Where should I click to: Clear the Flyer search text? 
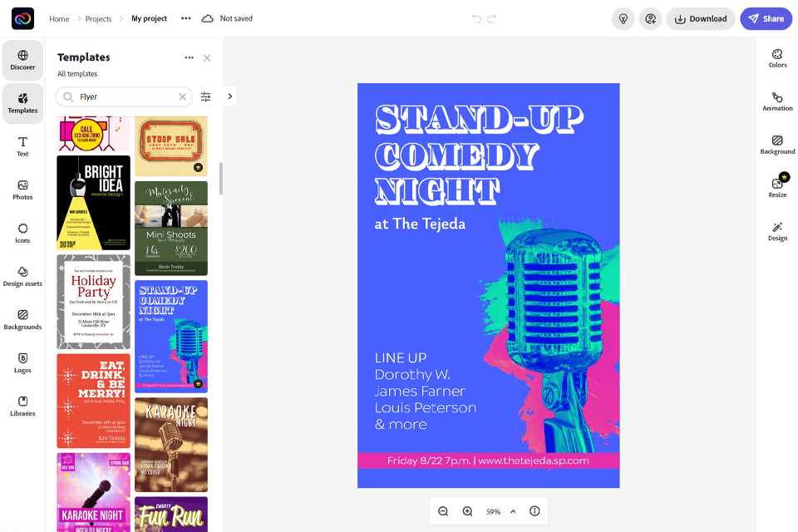point(183,97)
